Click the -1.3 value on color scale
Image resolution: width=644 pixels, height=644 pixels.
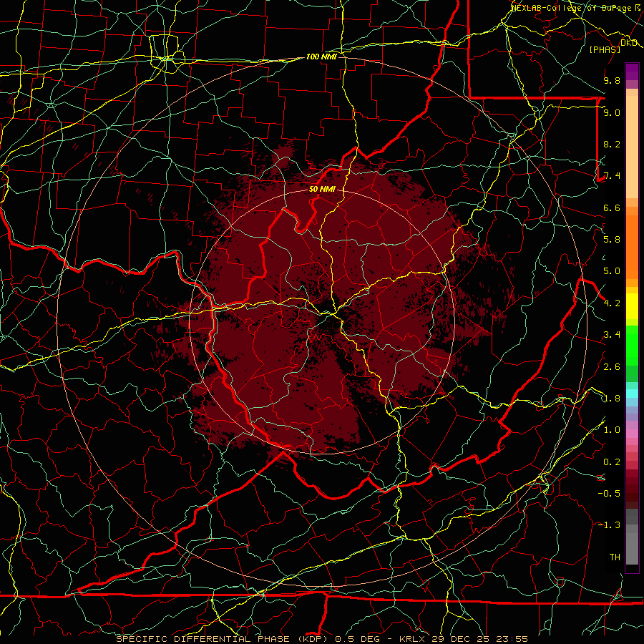pos(609,525)
